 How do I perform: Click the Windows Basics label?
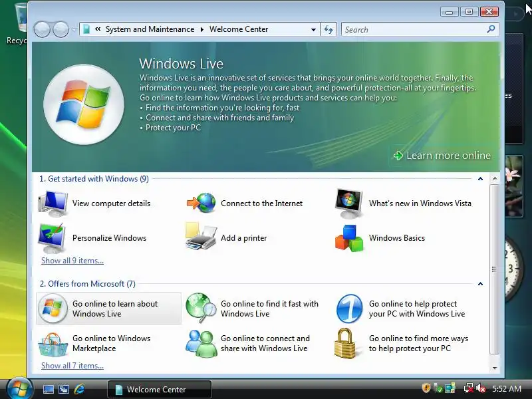click(397, 238)
